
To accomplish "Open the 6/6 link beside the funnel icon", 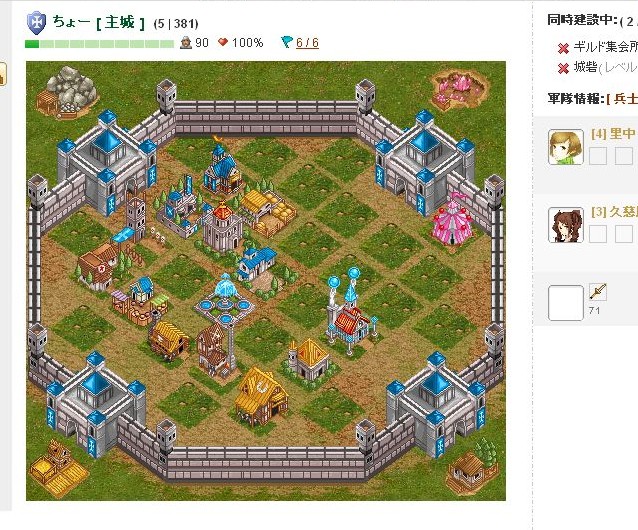I will 307,42.
